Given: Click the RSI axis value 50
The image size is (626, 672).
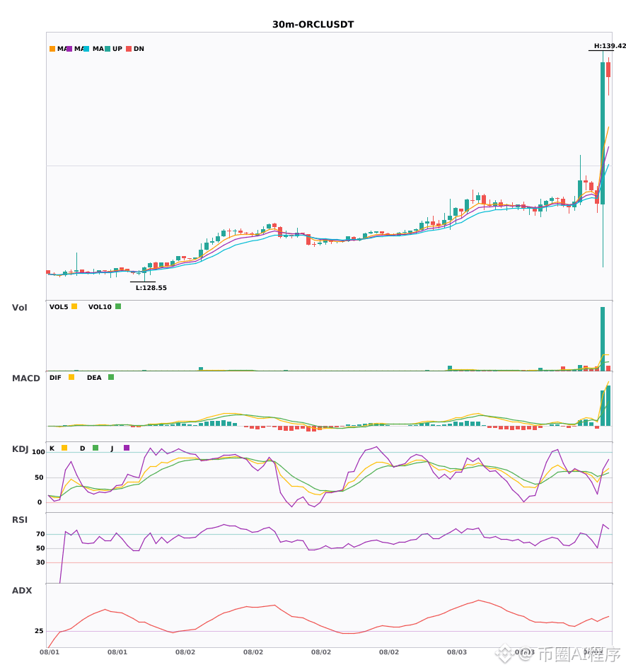Looking at the screenshot, I should (40, 548).
